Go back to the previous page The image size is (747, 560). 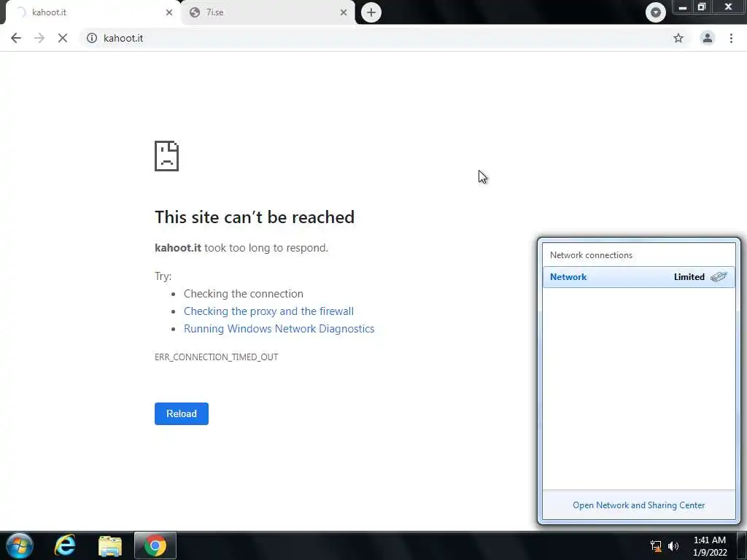pyautogui.click(x=16, y=38)
